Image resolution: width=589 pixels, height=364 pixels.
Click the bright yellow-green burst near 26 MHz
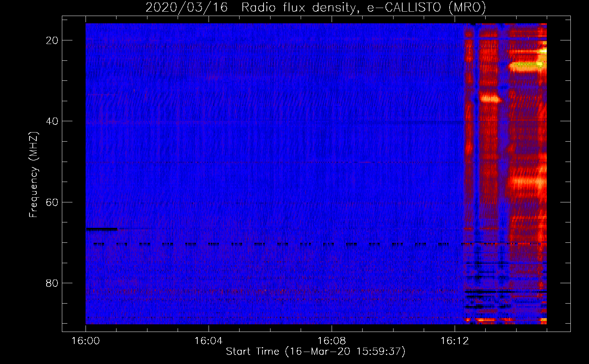[x=527, y=66]
